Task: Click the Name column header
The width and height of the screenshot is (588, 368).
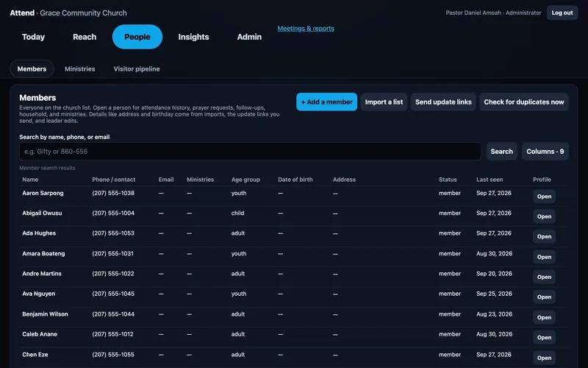Action: pyautogui.click(x=30, y=180)
